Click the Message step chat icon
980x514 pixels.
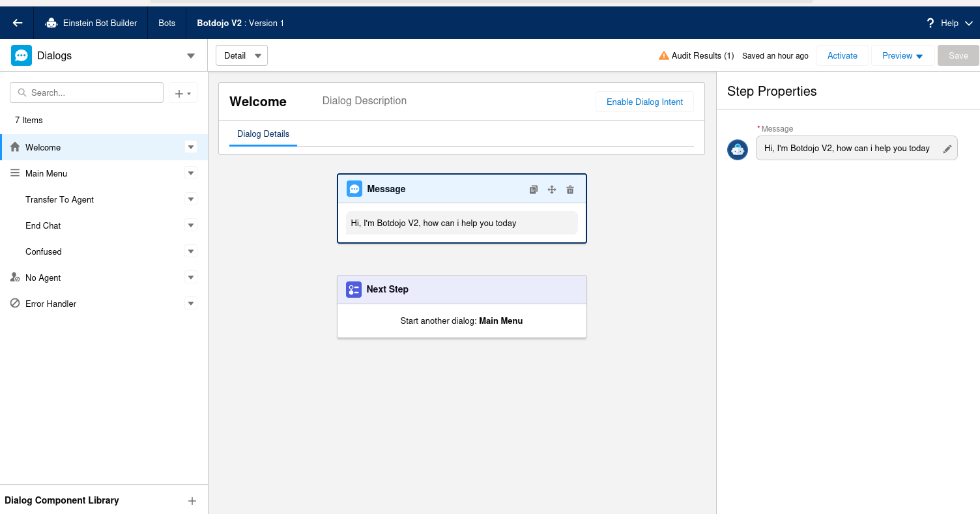[x=354, y=189]
